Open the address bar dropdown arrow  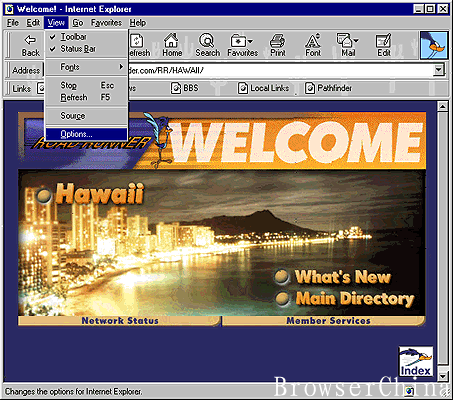[439, 70]
